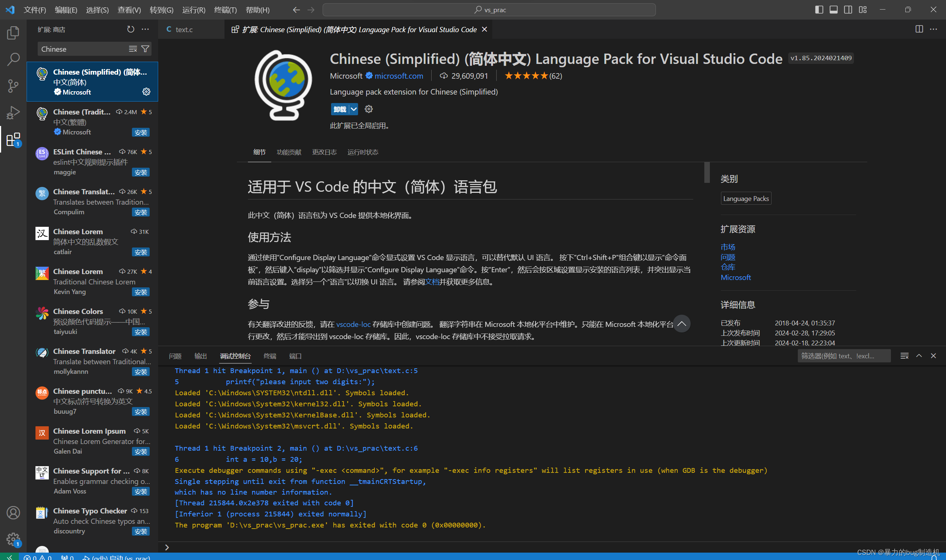
Task: Click the filter extensions search dropdown
Action: (x=146, y=49)
